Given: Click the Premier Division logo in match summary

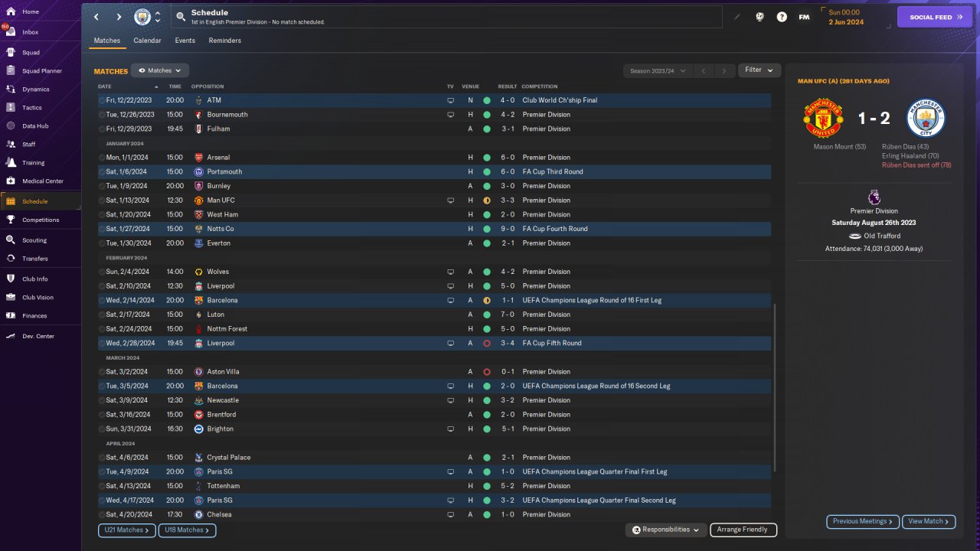Looking at the screenshot, I should 874,197.
